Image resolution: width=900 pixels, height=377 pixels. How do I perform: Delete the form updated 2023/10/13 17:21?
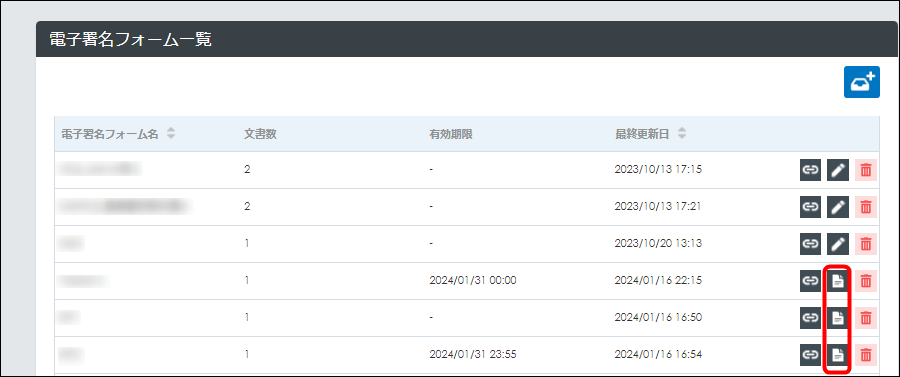point(866,207)
